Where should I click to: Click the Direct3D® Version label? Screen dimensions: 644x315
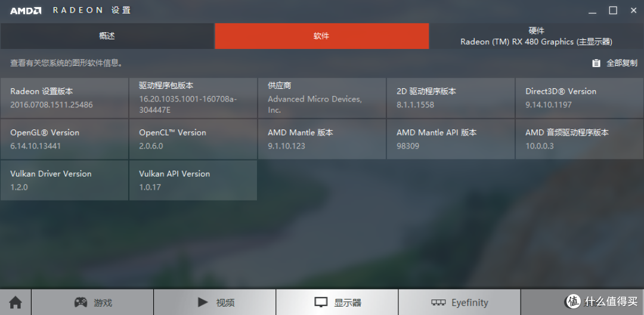pos(561,91)
